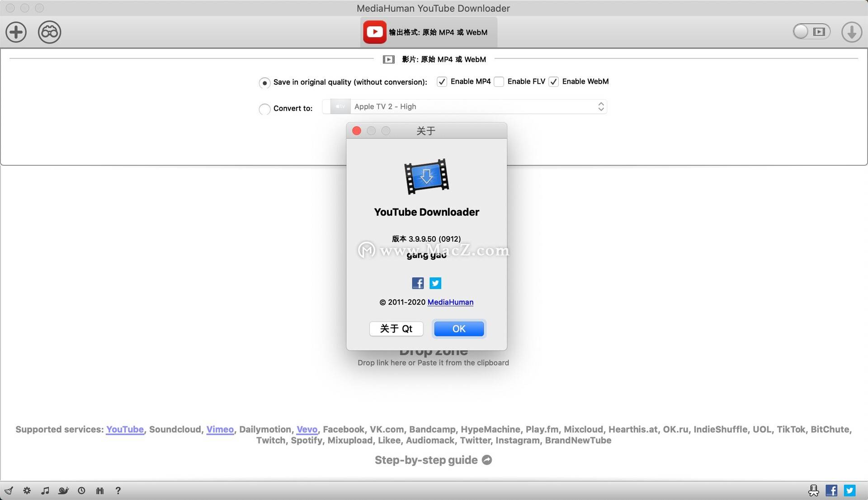
Task: Open preferences gear icon in status bar
Action: coord(27,490)
